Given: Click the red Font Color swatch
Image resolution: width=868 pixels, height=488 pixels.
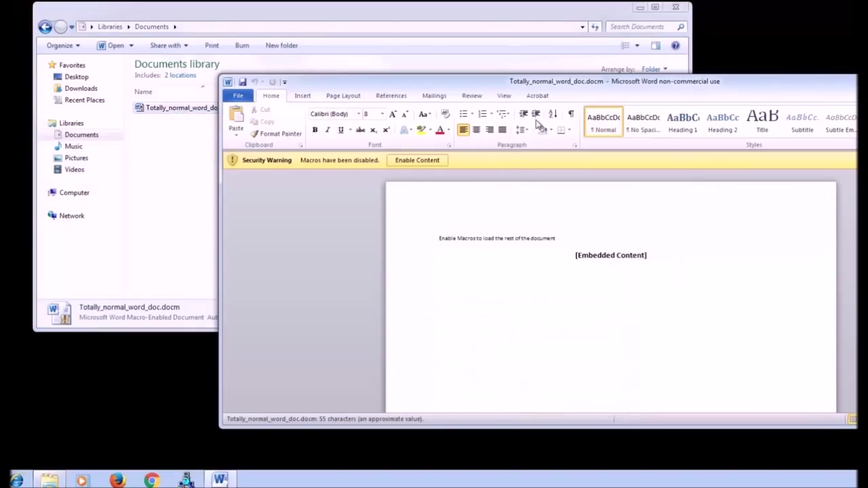Looking at the screenshot, I should point(439,130).
